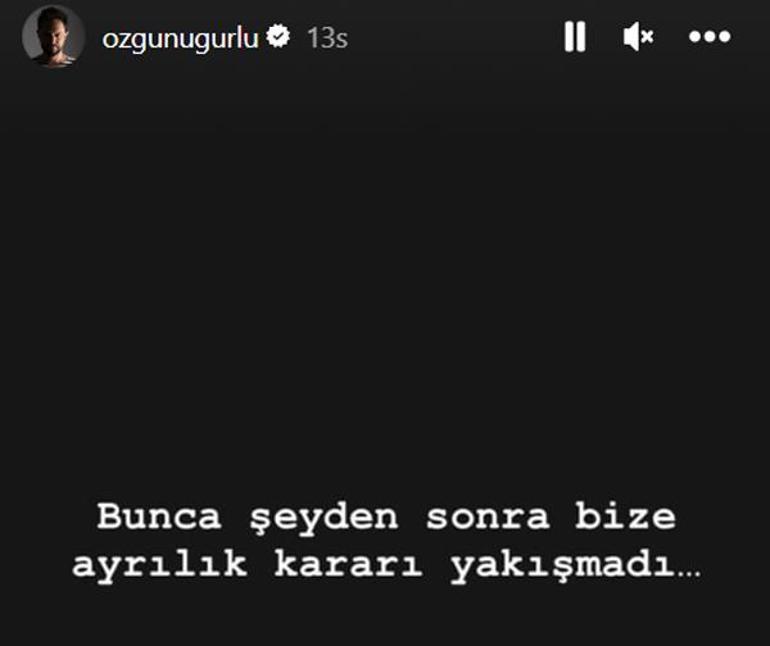Click the word "sonra" in the caption
The image size is (770, 646).
tap(488, 519)
